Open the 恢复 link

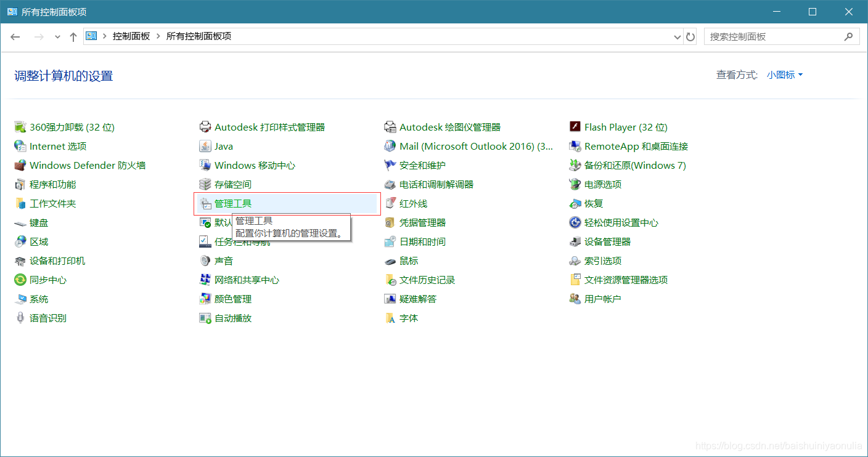(594, 203)
